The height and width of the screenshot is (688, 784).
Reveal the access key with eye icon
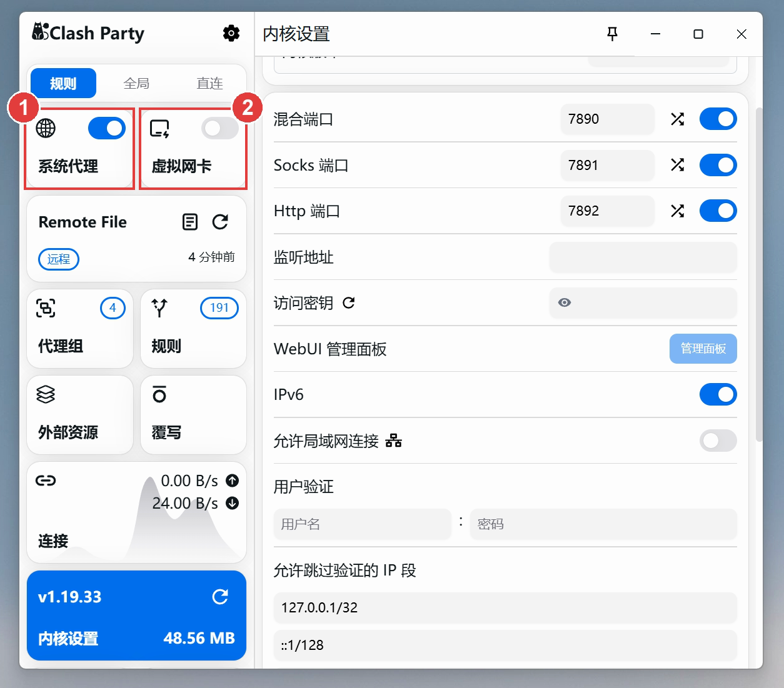565,302
